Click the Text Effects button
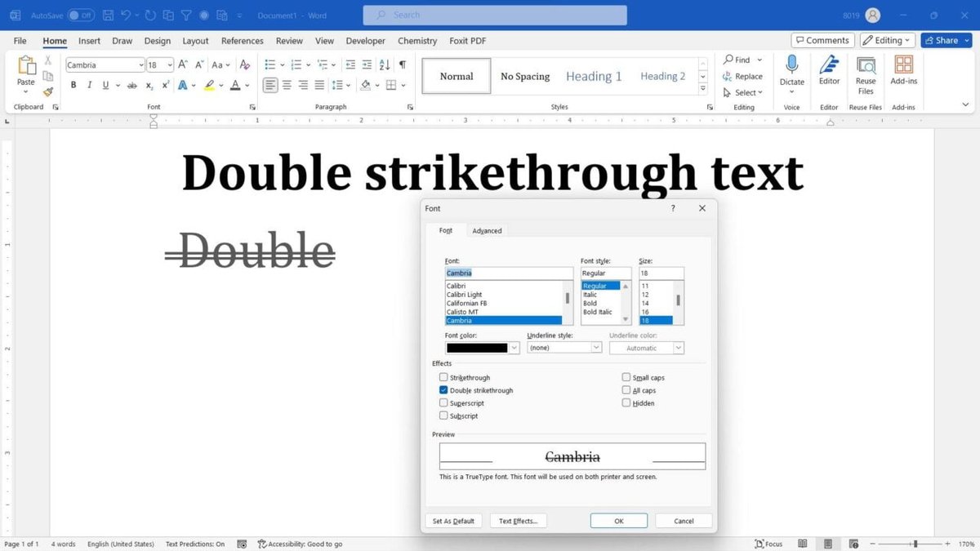The height and width of the screenshot is (551, 980). click(x=518, y=520)
